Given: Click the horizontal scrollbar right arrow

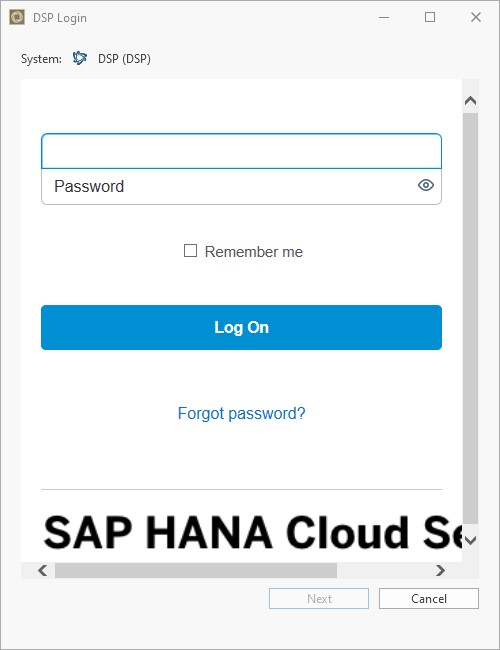Looking at the screenshot, I should (440, 570).
